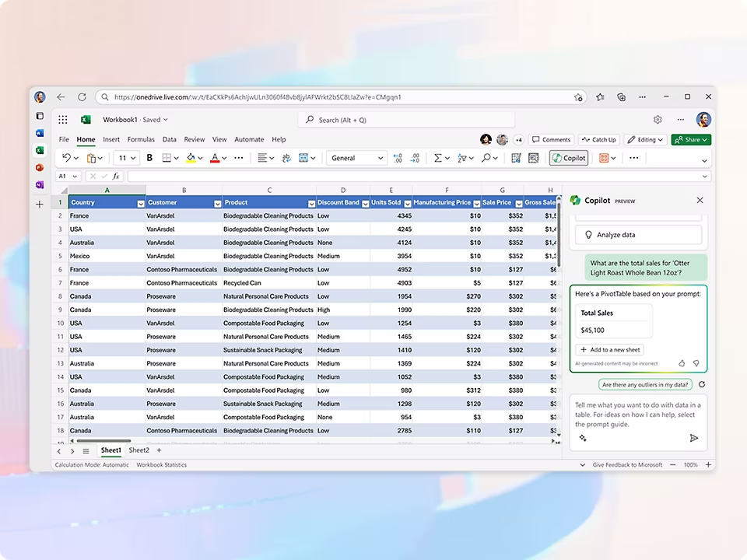The height and width of the screenshot is (560, 747).
Task: Switch to the Review tab
Action: point(195,139)
